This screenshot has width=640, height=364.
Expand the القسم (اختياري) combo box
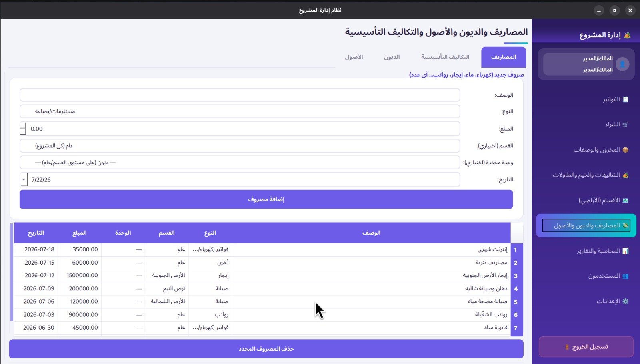[240, 146]
